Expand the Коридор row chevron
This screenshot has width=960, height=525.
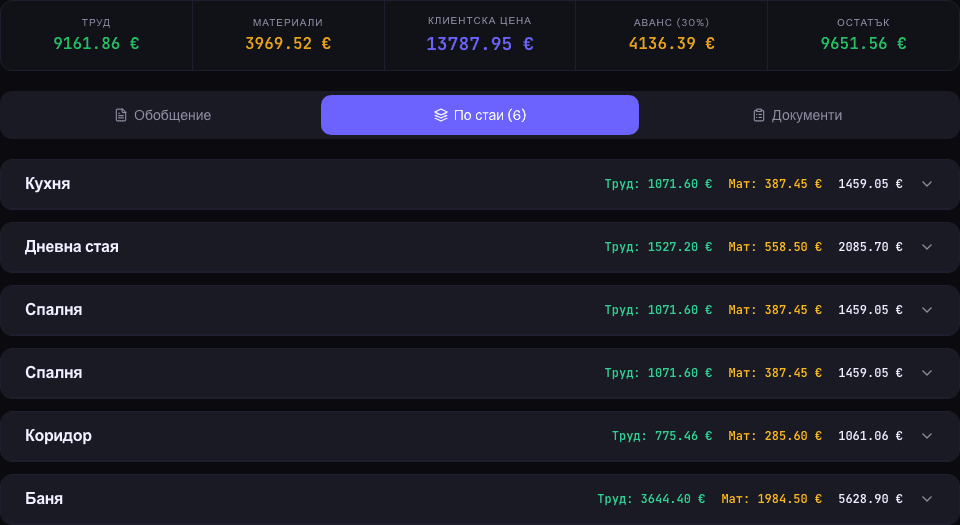pyautogui.click(x=927, y=436)
